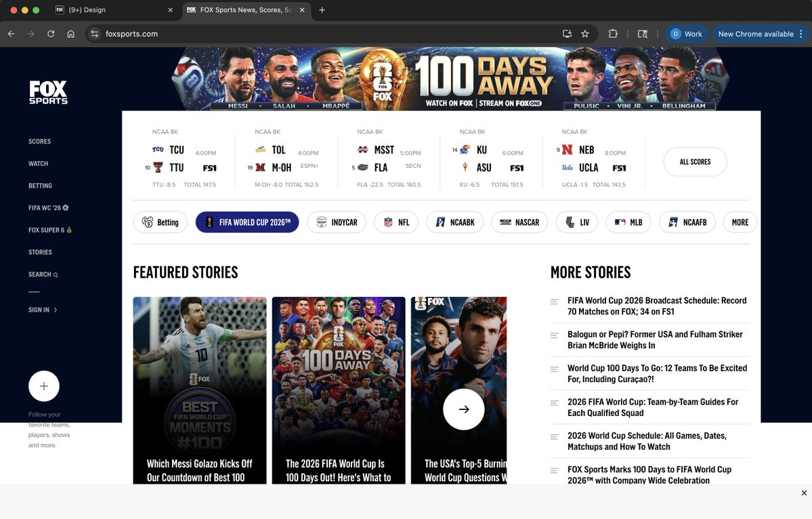Open the Messi Golazo story card
812x519 pixels.
(200, 390)
